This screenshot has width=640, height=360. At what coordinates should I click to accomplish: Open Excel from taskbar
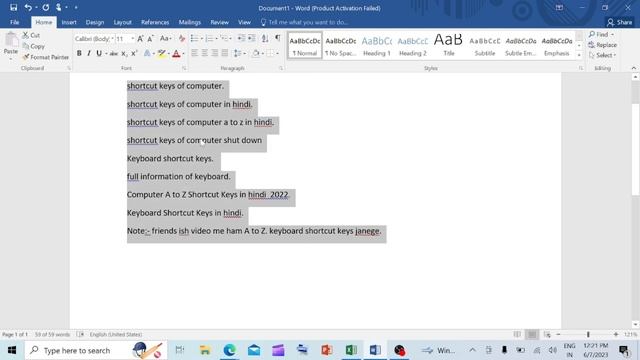pos(351,350)
